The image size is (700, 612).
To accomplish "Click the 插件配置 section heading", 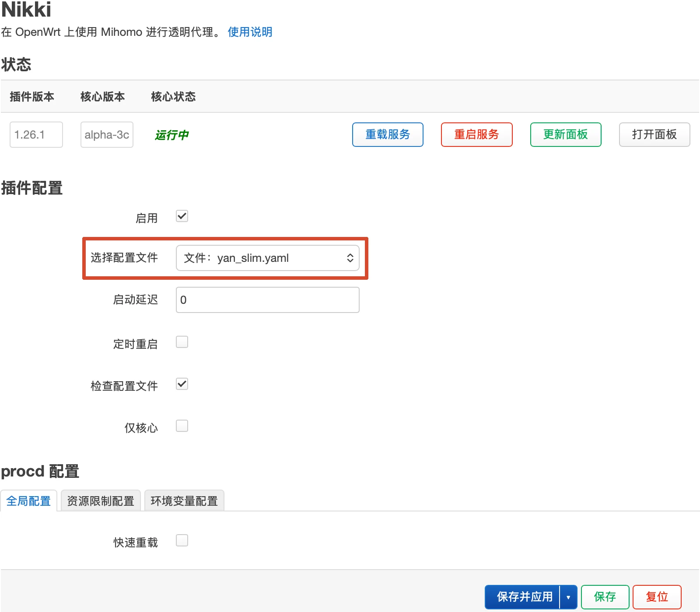I will tap(32, 188).
